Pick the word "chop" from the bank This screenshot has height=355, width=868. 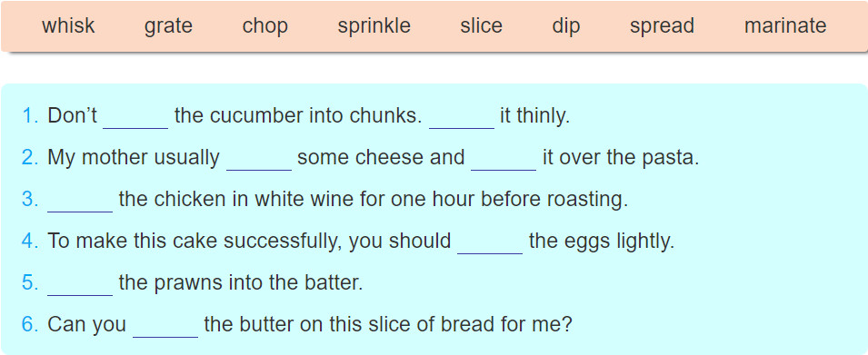click(x=264, y=26)
